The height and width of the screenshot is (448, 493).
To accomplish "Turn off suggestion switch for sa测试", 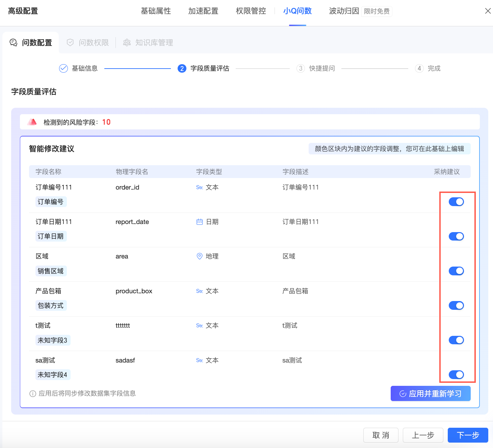I will point(456,375).
